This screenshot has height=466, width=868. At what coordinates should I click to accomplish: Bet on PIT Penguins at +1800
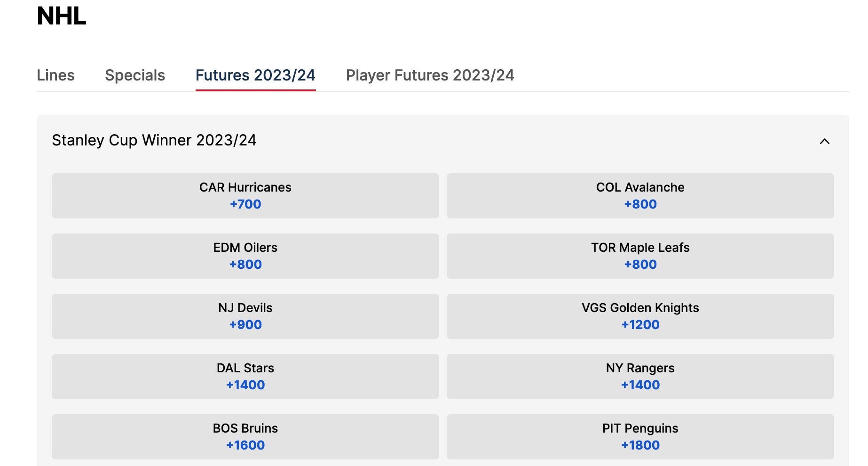640,436
